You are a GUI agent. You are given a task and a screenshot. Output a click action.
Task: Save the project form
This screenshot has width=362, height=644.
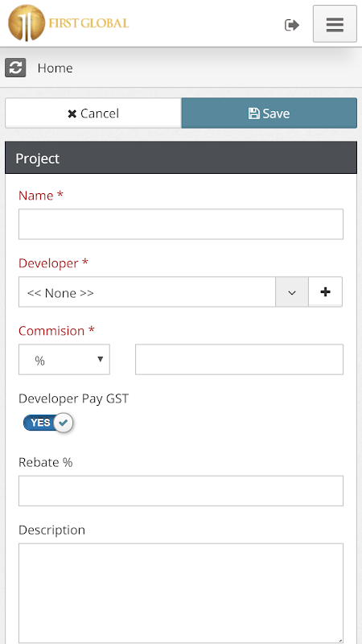coord(269,113)
